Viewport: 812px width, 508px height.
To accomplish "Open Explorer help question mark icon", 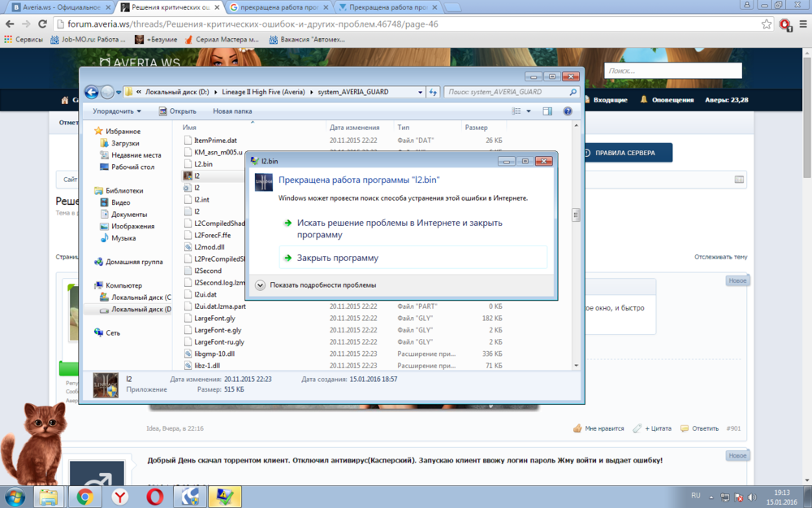I will click(x=568, y=111).
